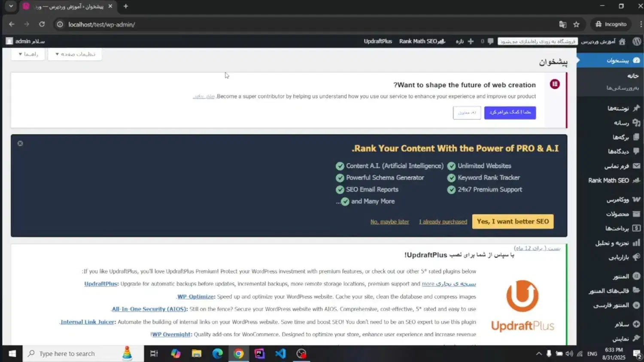
Task: Open Task View on the taskbar
Action: coord(154,354)
